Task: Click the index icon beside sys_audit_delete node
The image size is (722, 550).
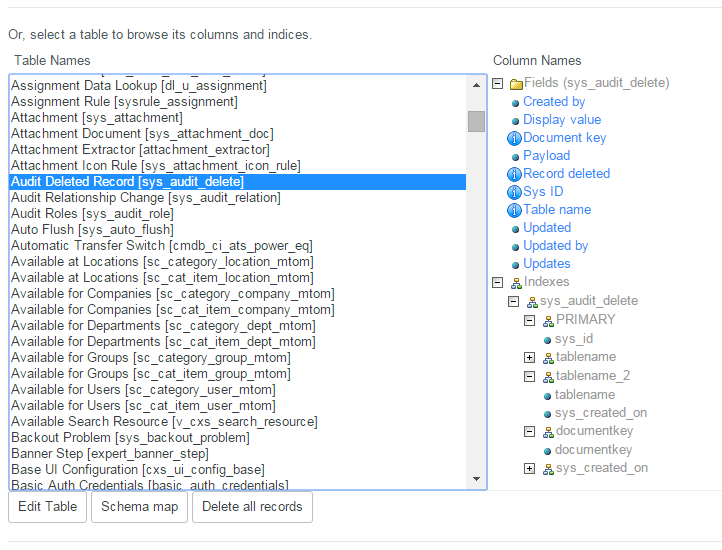Action: pos(532,302)
